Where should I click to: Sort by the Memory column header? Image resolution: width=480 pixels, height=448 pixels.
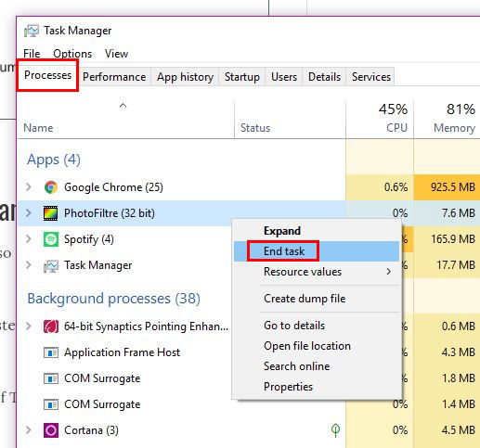[447, 120]
